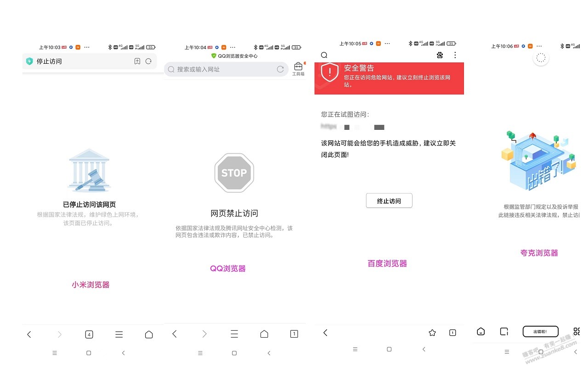Tap the Baidu paw icon
Image resolution: width=588 pixels, height=373 pixels.
pos(440,55)
